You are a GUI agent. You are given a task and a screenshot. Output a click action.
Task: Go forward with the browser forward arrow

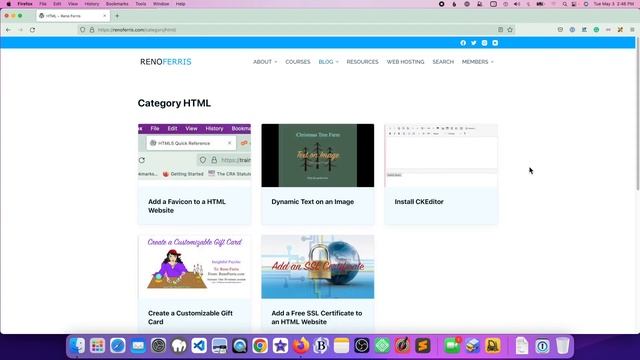point(20,30)
